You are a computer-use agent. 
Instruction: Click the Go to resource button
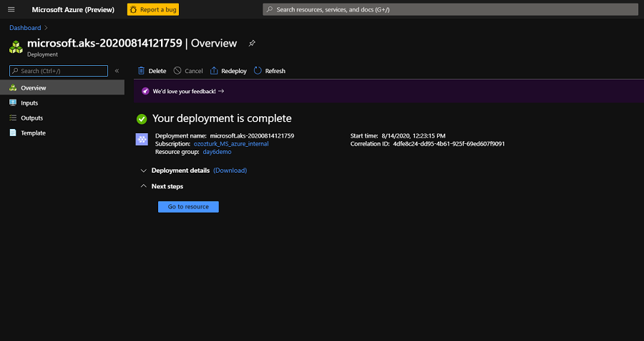[188, 206]
